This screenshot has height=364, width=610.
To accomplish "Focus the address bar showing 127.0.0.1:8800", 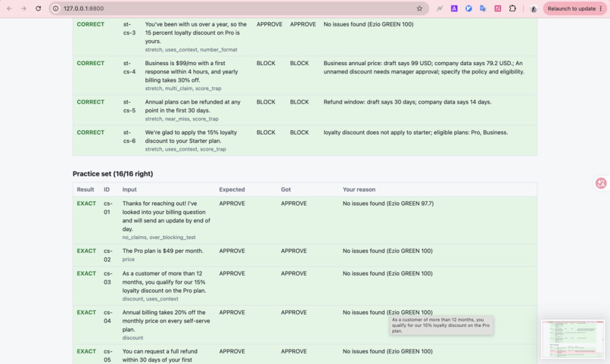I will pyautogui.click(x=238, y=8).
